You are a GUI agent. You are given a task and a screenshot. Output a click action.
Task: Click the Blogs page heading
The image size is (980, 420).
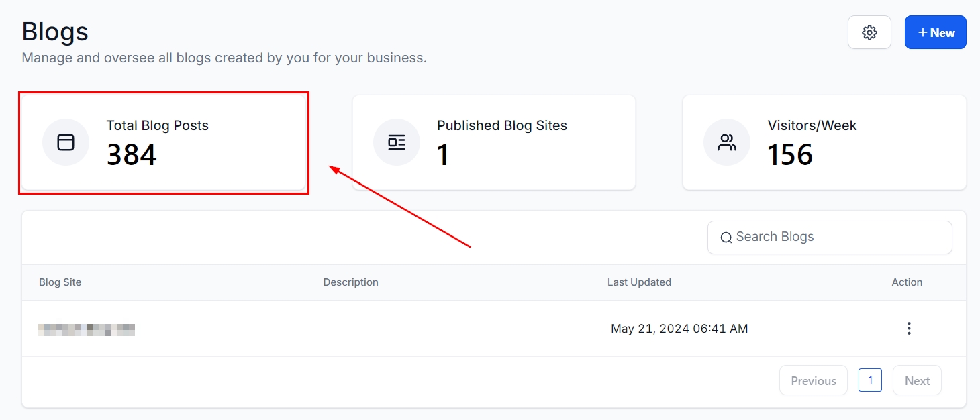[x=55, y=32]
